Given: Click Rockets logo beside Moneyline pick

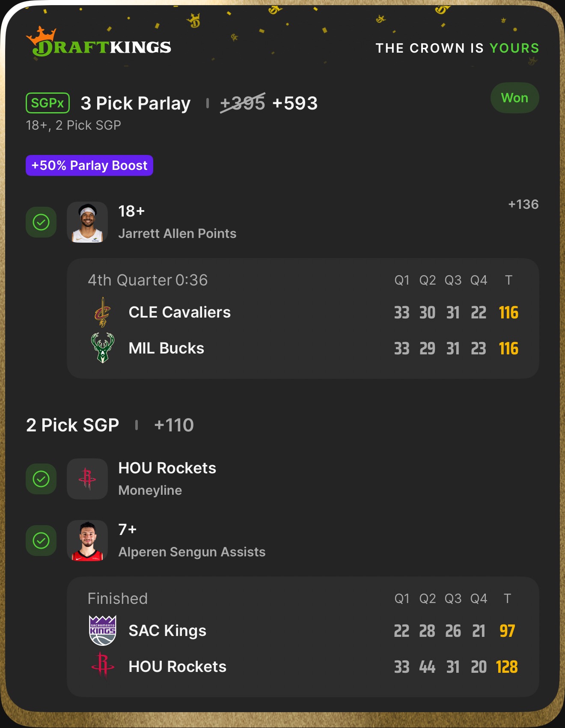Looking at the screenshot, I should click(87, 479).
